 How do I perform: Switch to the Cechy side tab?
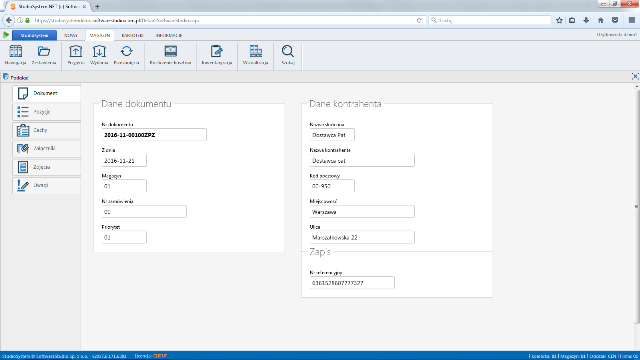(47, 130)
